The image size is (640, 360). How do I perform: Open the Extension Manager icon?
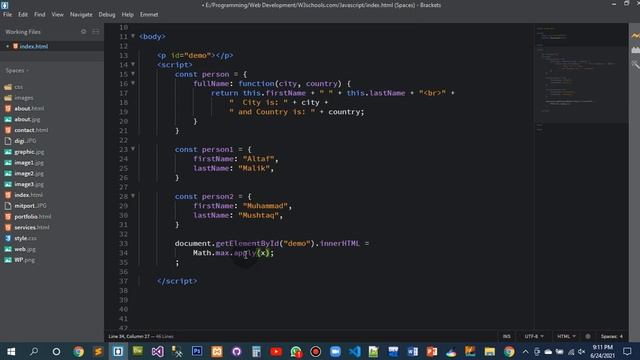coord(636,50)
